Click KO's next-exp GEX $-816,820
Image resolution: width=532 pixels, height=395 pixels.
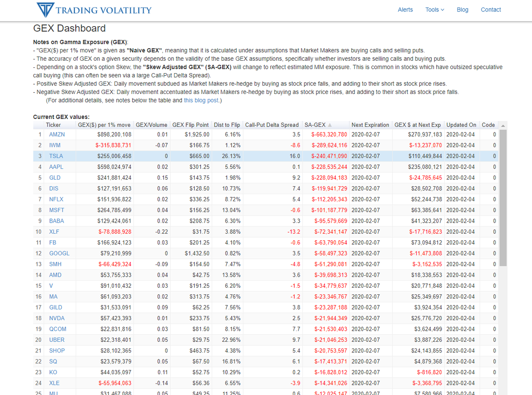click(x=429, y=372)
